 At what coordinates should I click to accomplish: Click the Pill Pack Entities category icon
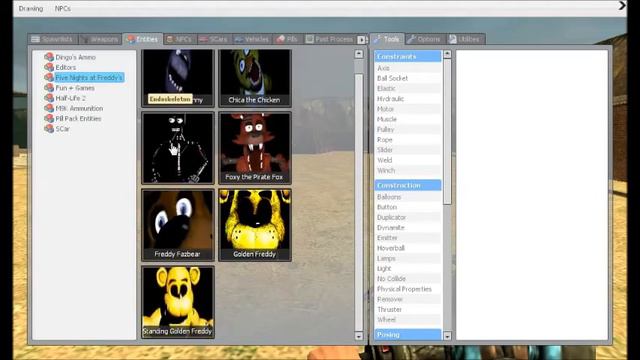tap(49, 118)
